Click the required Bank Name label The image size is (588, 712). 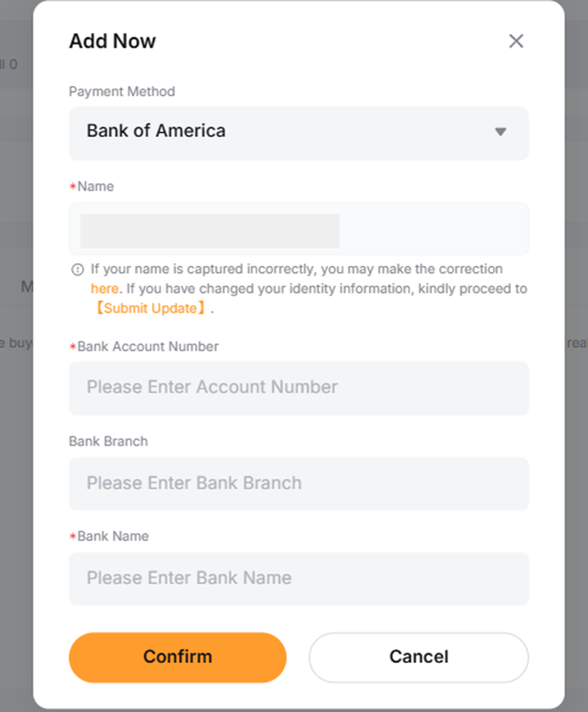(x=113, y=536)
